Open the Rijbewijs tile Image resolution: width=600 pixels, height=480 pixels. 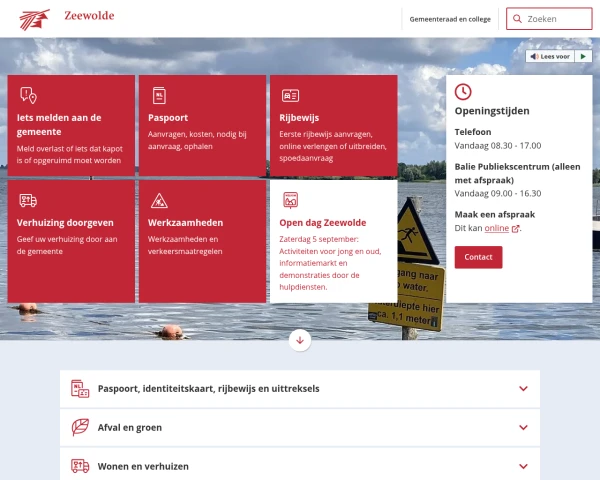pos(334,126)
